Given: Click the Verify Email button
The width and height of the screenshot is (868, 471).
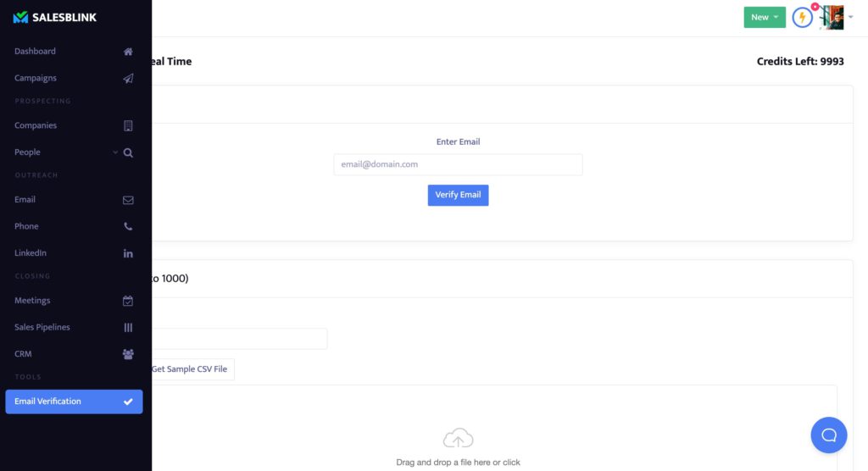Looking at the screenshot, I should click(x=458, y=195).
